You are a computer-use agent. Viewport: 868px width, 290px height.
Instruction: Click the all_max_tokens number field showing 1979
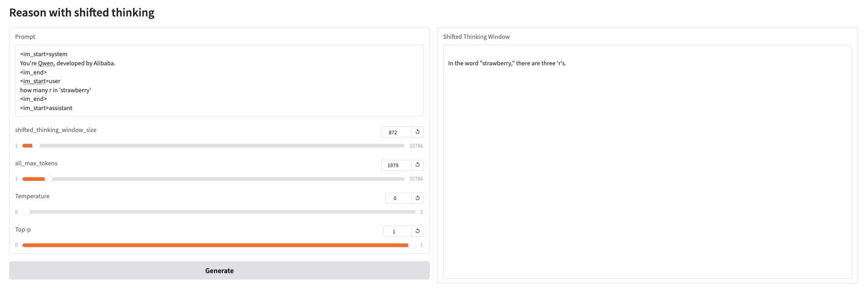point(396,165)
